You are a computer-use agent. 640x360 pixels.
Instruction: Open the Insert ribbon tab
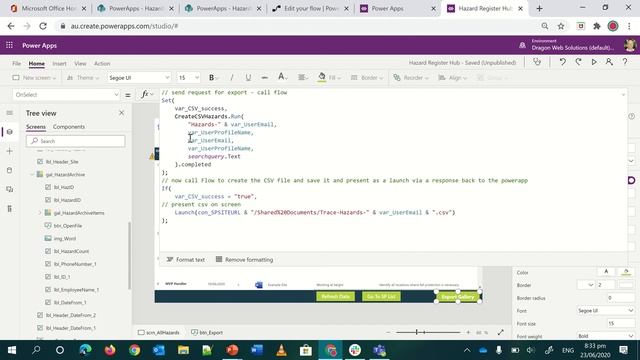click(59, 63)
